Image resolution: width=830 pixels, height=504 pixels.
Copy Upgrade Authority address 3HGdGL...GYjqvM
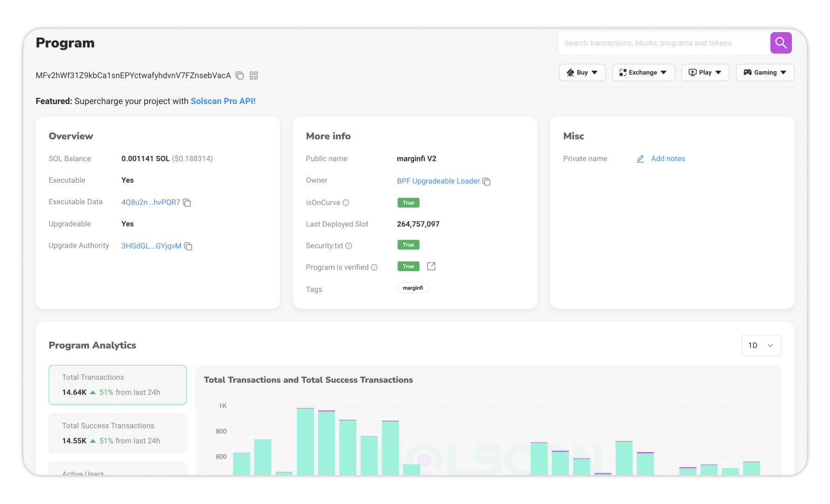point(188,246)
